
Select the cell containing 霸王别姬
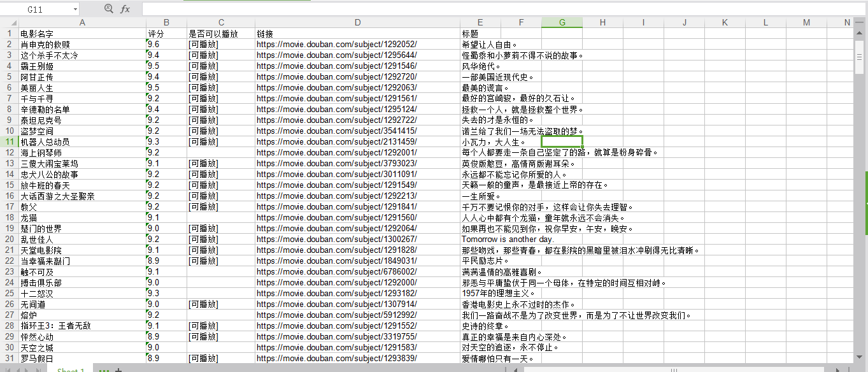37,66
